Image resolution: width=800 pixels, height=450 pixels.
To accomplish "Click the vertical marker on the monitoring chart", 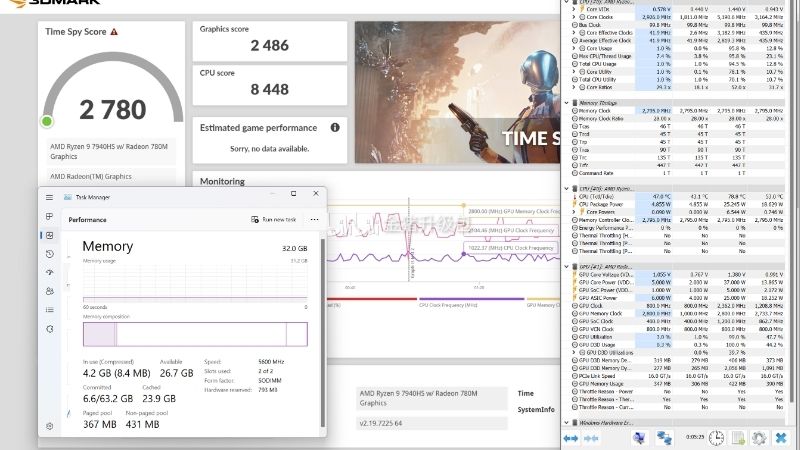I will 409,240.
